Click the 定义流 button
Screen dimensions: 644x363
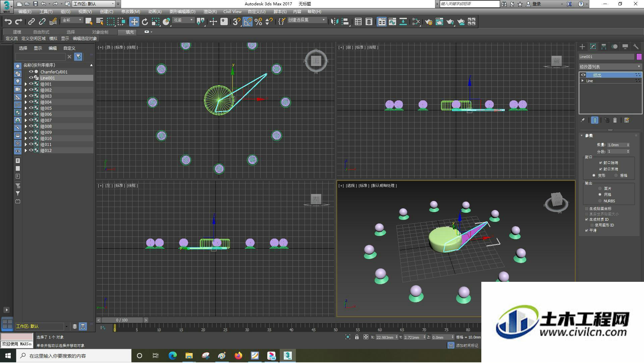(x=12, y=39)
